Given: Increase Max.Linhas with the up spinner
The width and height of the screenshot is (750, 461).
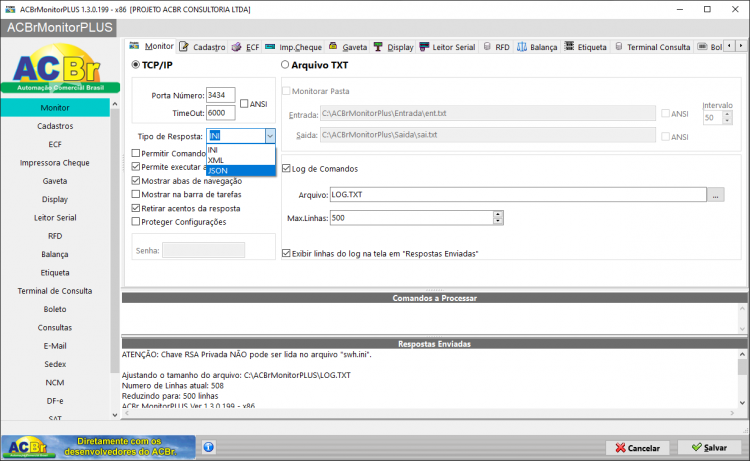Looking at the screenshot, I should click(498, 214).
